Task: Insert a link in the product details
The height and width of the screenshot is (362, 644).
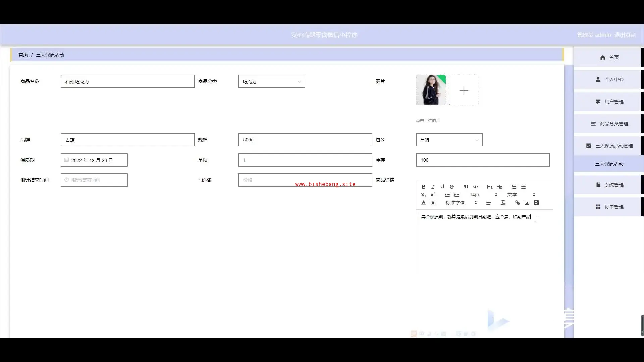Action: 518,203
